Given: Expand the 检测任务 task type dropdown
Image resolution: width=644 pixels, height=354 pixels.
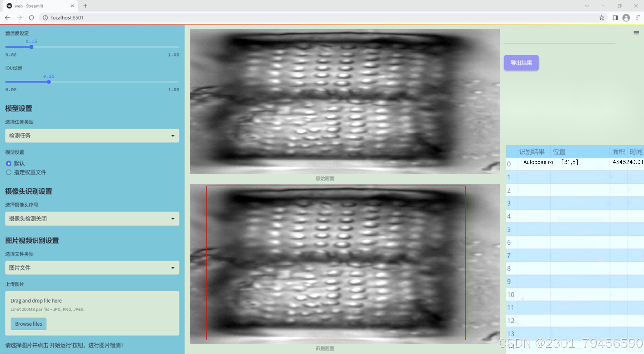Looking at the screenshot, I should pos(92,136).
